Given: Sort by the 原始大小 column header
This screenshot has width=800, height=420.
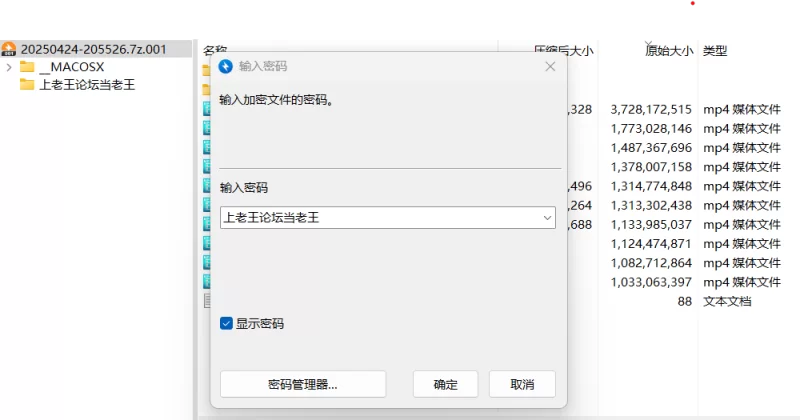Looking at the screenshot, I should coord(669,51).
